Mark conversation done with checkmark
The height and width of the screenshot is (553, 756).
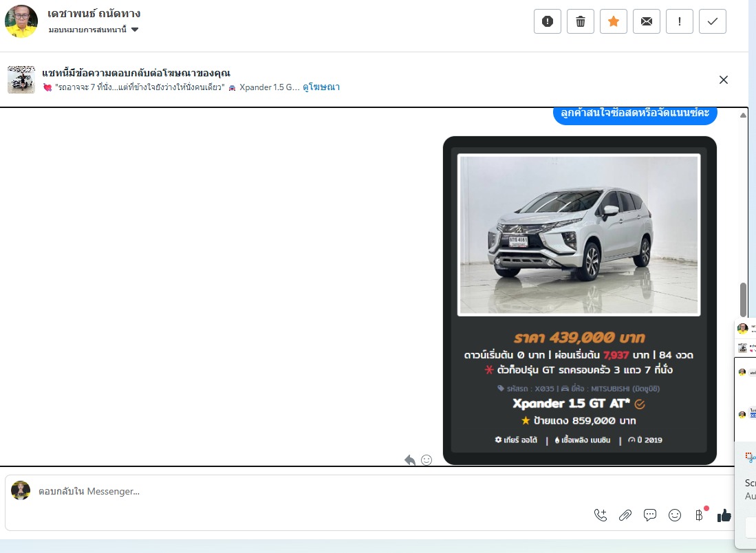click(x=713, y=21)
